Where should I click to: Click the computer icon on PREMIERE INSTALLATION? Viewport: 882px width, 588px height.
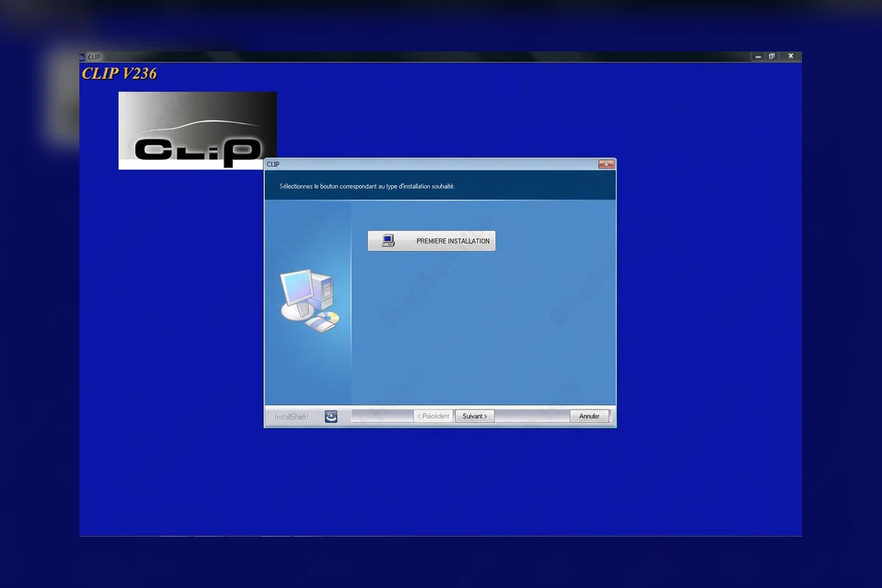tap(389, 240)
